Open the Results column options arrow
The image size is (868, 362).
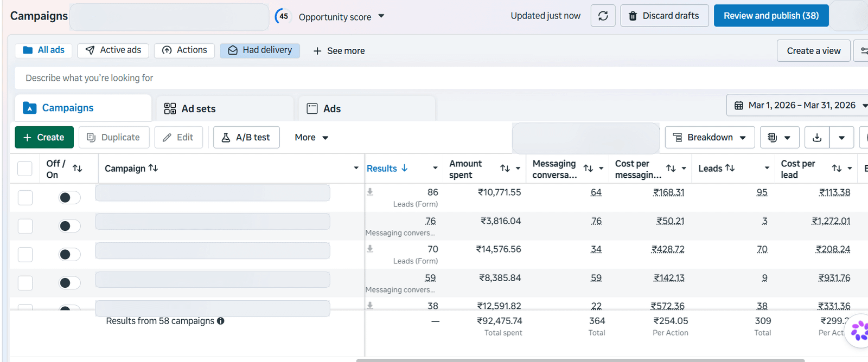click(435, 169)
